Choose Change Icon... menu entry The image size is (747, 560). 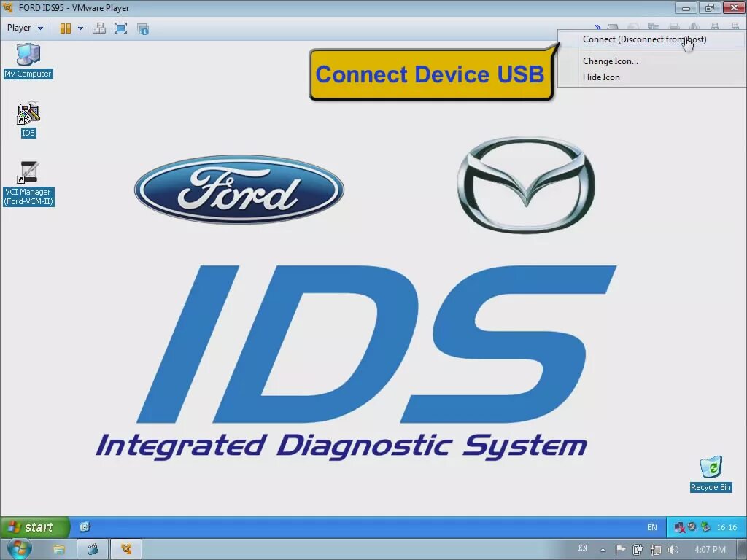point(610,61)
